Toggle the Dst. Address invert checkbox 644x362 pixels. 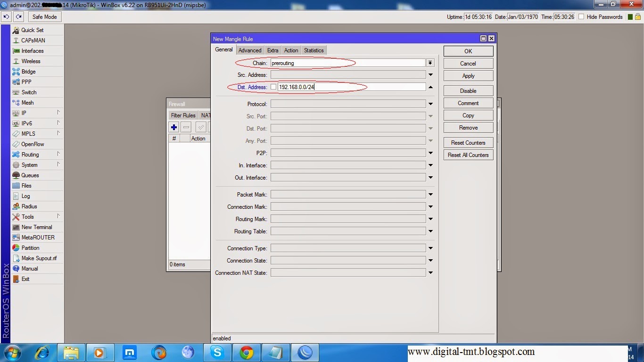pyautogui.click(x=273, y=87)
